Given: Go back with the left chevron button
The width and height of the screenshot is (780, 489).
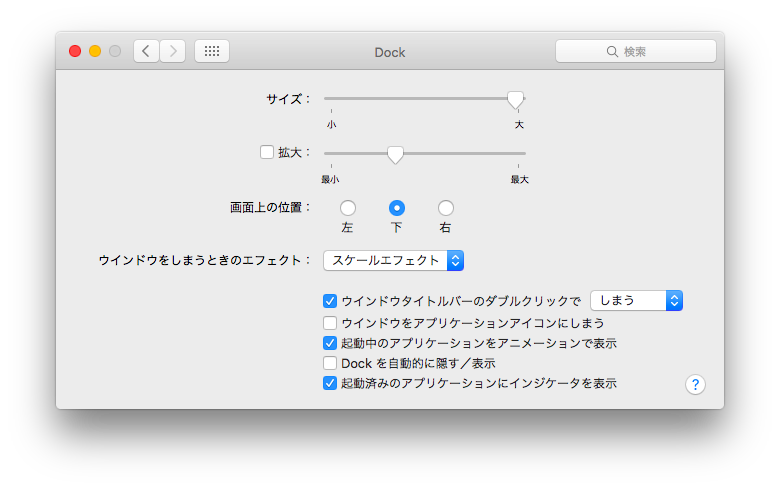Looking at the screenshot, I should click(x=146, y=51).
